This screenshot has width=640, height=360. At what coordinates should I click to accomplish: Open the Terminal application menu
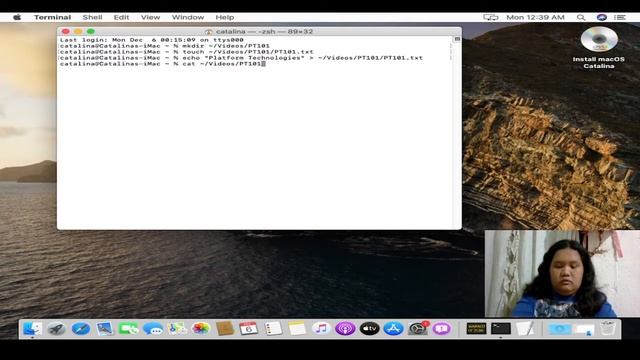pyautogui.click(x=53, y=18)
